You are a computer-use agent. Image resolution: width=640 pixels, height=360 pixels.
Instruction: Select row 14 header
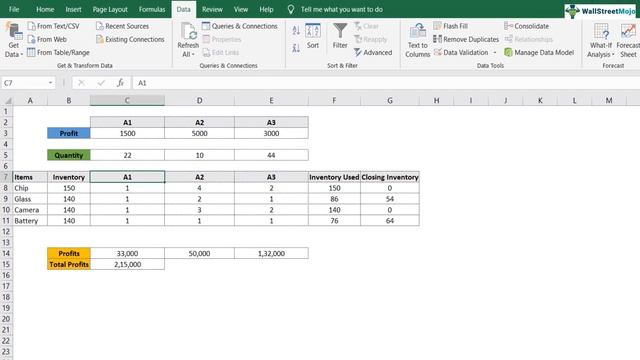(x=6, y=253)
